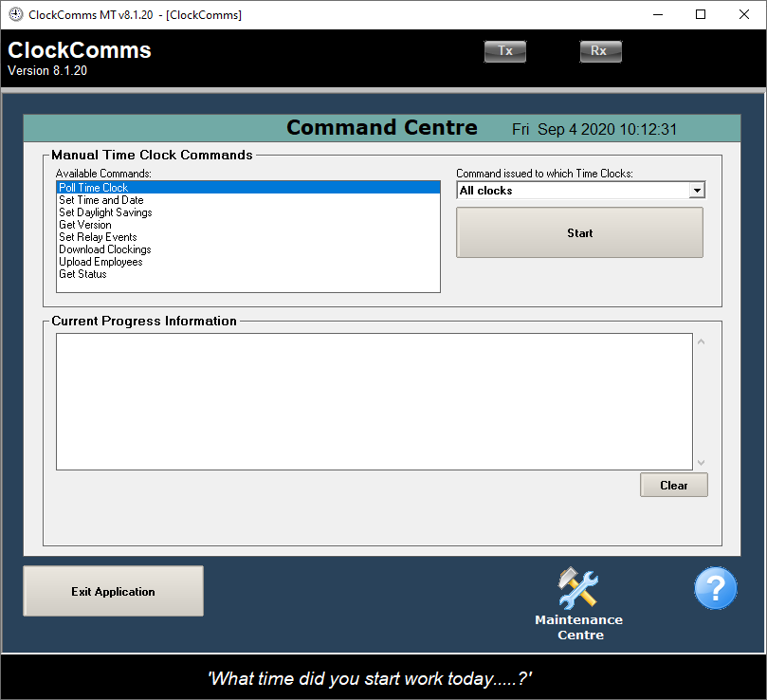This screenshot has height=700, width=767.
Task: Click scroll down arrow of progress box
Action: pyautogui.click(x=701, y=463)
